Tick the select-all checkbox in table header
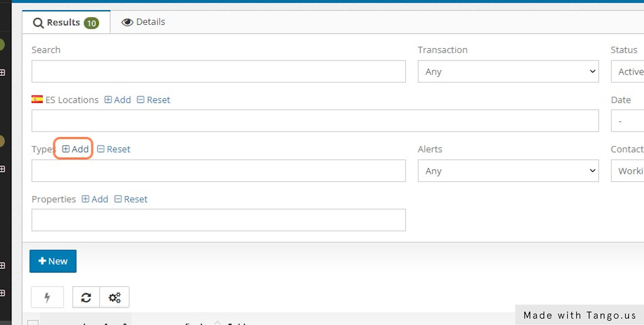The image size is (644, 325). [33, 322]
